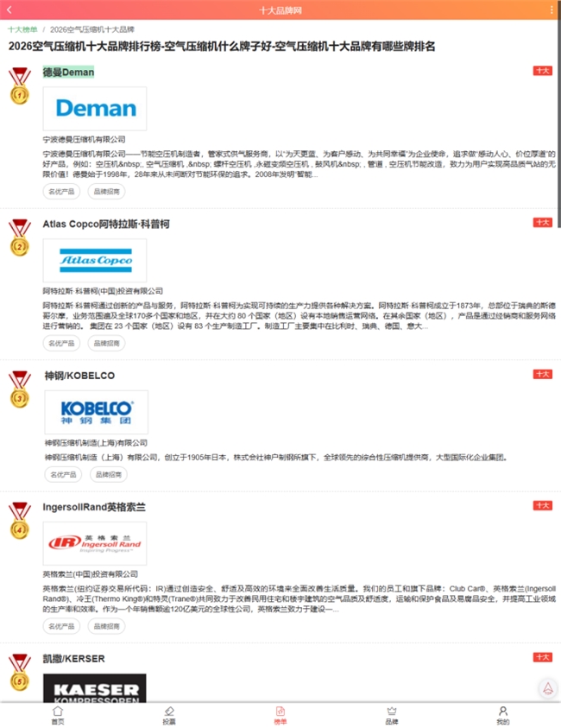Open the KOBELCO logo thumbnail
This screenshot has width=561, height=728.
(97, 412)
